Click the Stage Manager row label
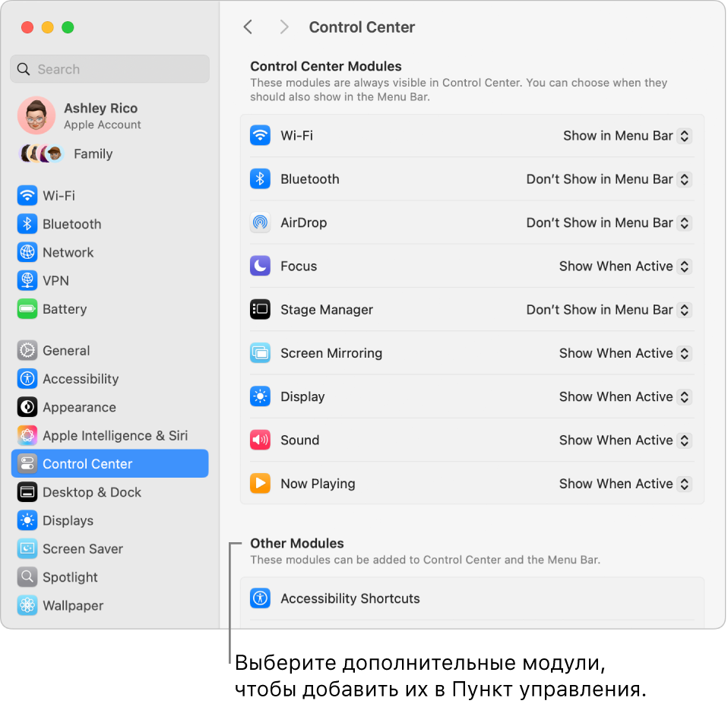The width and height of the screenshot is (728, 707). pos(327,309)
